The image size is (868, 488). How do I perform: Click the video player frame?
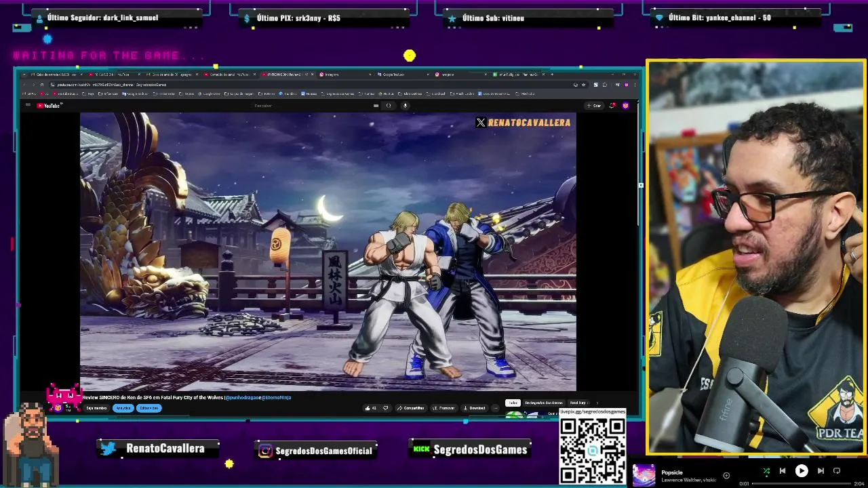tap(328, 251)
